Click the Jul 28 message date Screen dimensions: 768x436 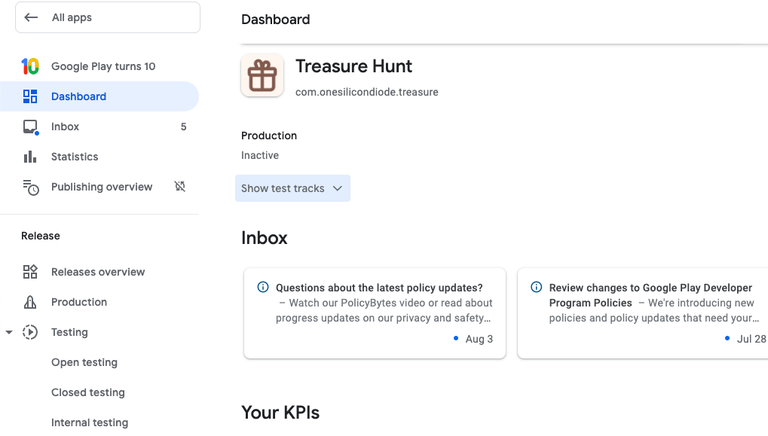click(751, 339)
